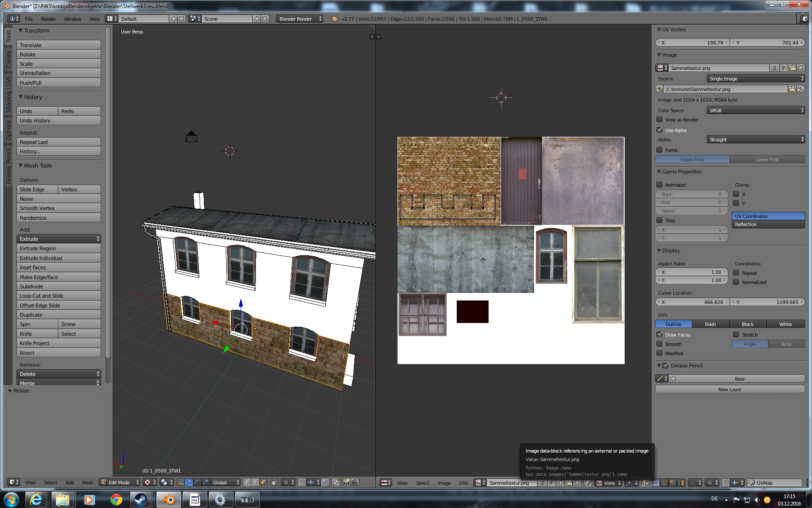
Task: Add a new screen layout with plus icon
Action: (x=173, y=19)
